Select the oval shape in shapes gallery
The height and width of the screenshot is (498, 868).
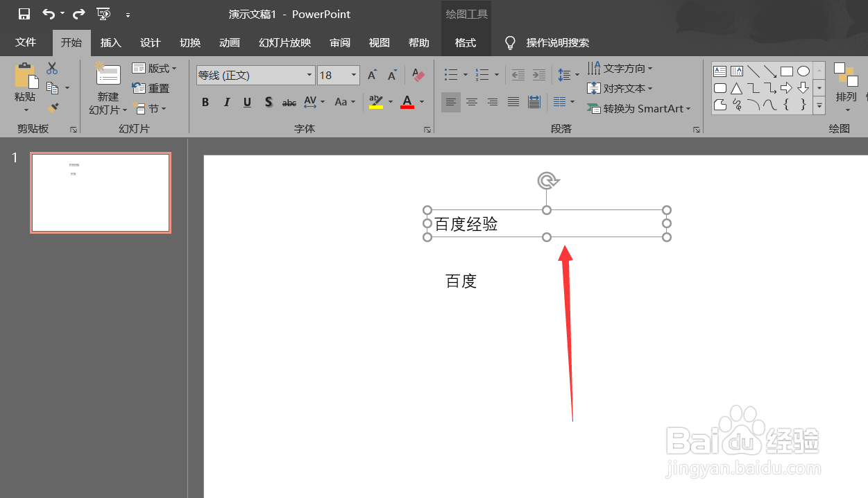[x=803, y=71]
